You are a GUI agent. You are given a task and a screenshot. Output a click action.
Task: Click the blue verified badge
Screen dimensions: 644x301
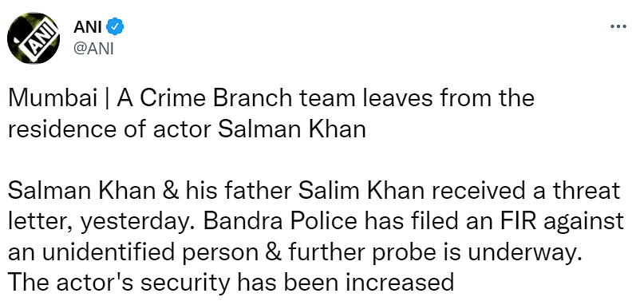[x=116, y=27]
